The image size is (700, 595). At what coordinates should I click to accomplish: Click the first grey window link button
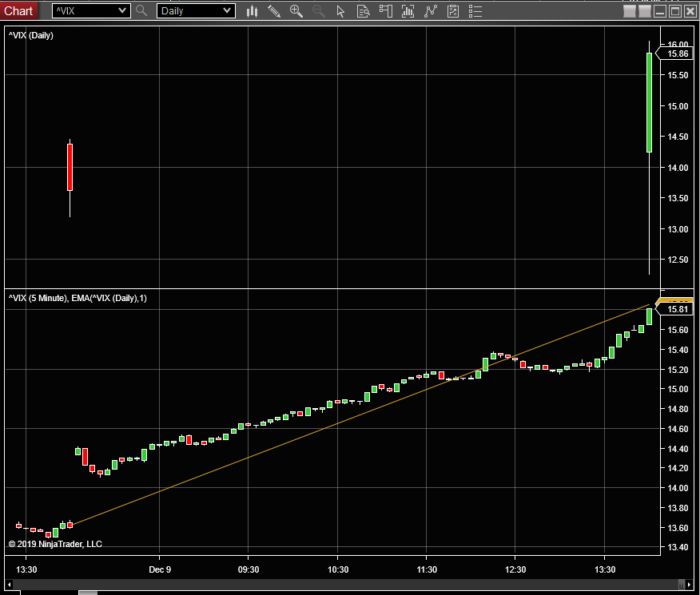630,11
